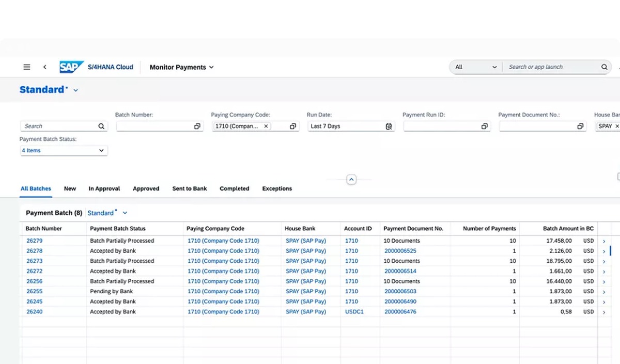Open batch number 26240 link
Viewport: 620px width, 364px height.
[x=35, y=312]
